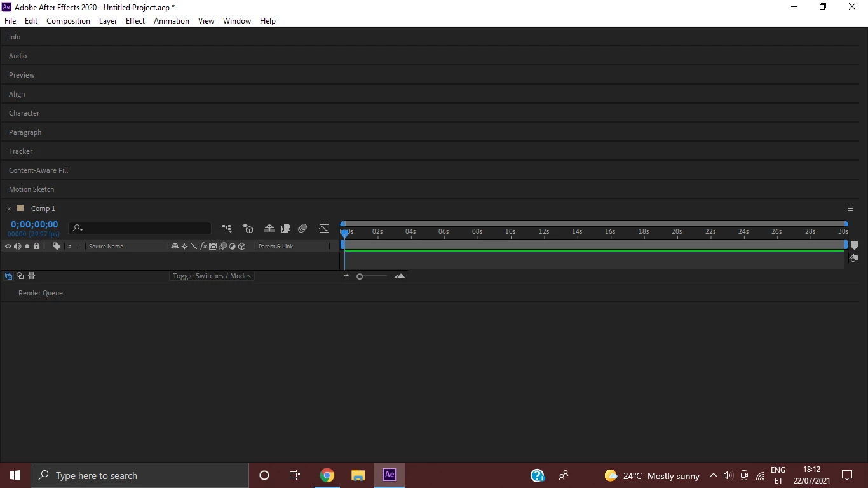868x488 pixels.
Task: Open the Composition Mini-Flowchart icon
Action: coord(226,228)
